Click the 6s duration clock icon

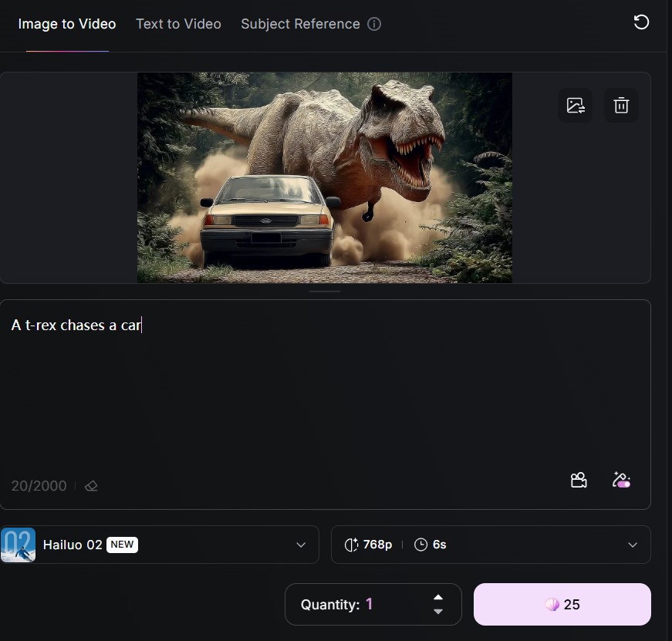coord(420,545)
